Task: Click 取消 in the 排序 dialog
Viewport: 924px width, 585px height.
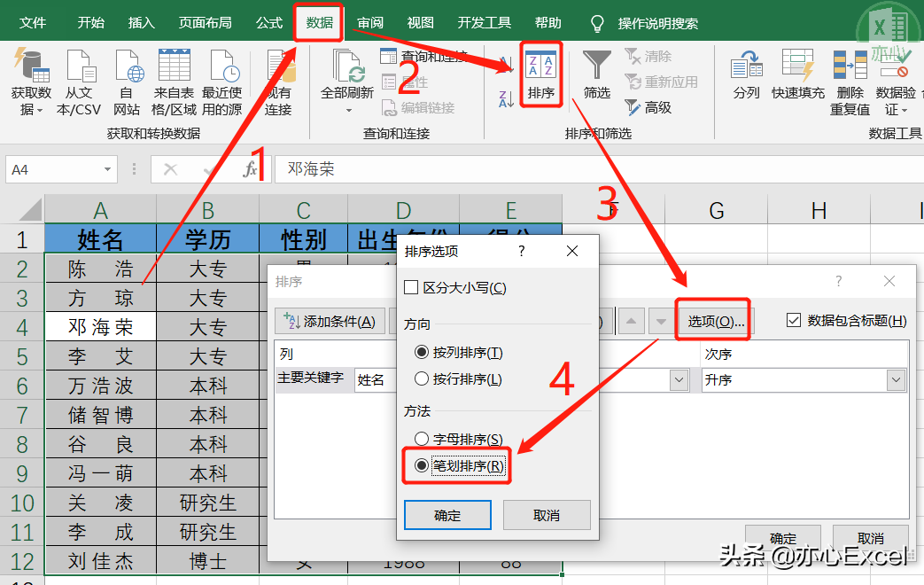Action: [x=870, y=538]
